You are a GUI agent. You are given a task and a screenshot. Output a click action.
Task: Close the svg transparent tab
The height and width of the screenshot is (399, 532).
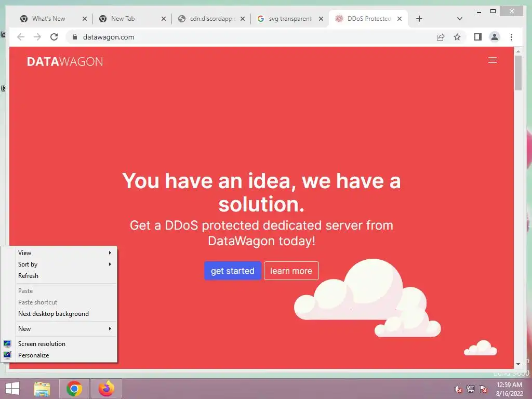[x=321, y=19]
